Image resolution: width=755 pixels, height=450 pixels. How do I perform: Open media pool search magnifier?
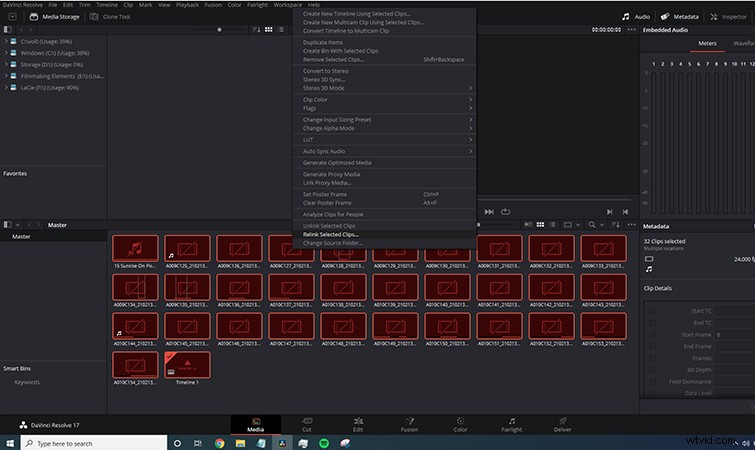click(592, 225)
